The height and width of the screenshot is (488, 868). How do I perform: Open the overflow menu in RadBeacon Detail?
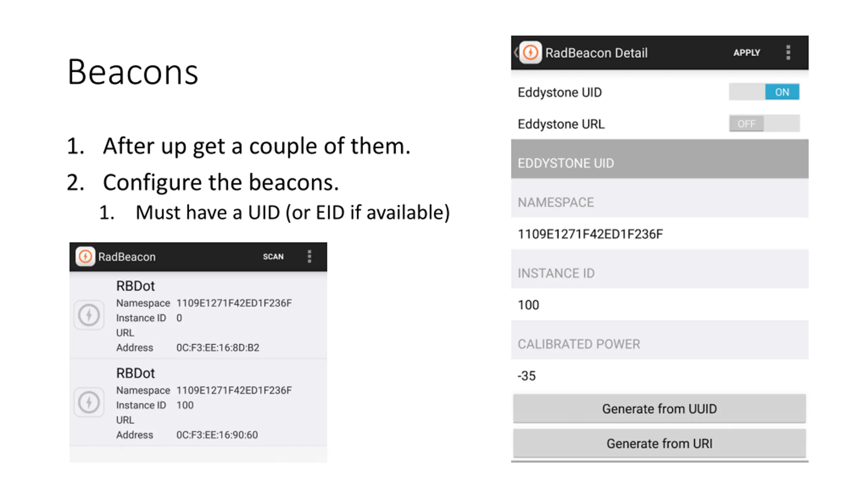[x=788, y=53]
